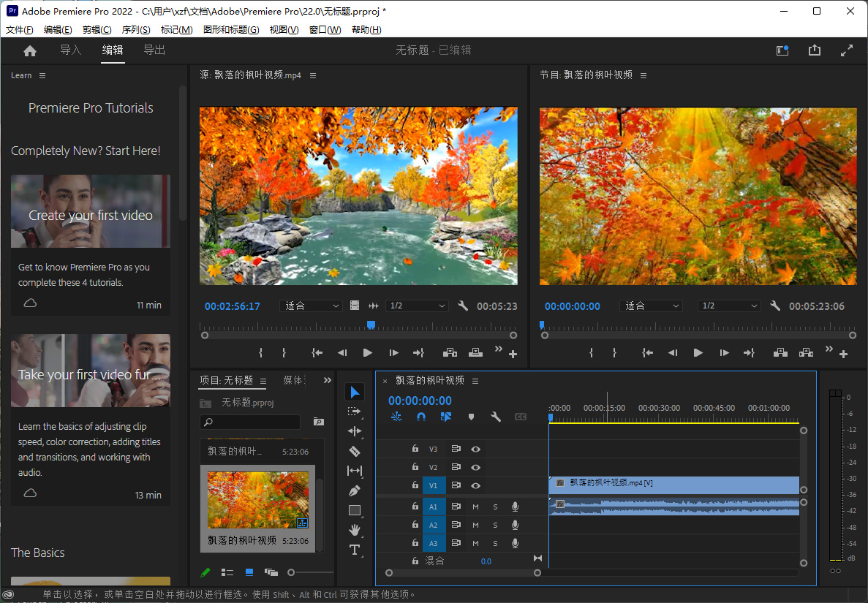Open Program monitor settings wrench

click(x=775, y=306)
